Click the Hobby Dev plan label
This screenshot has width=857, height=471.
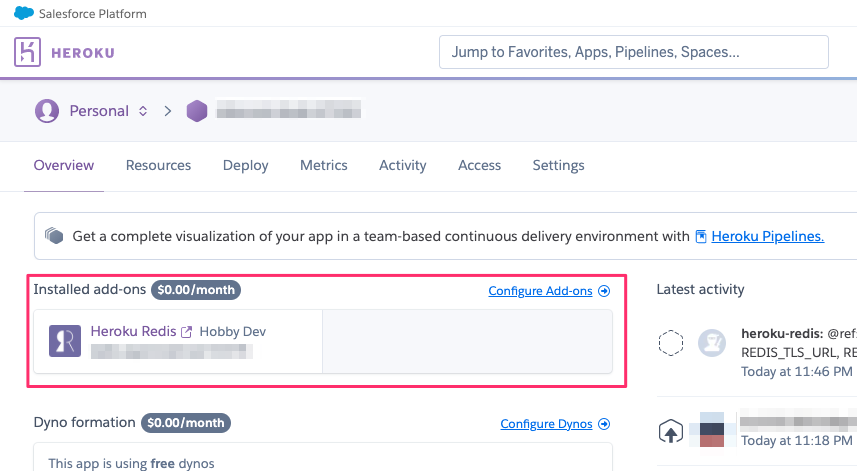click(x=232, y=332)
